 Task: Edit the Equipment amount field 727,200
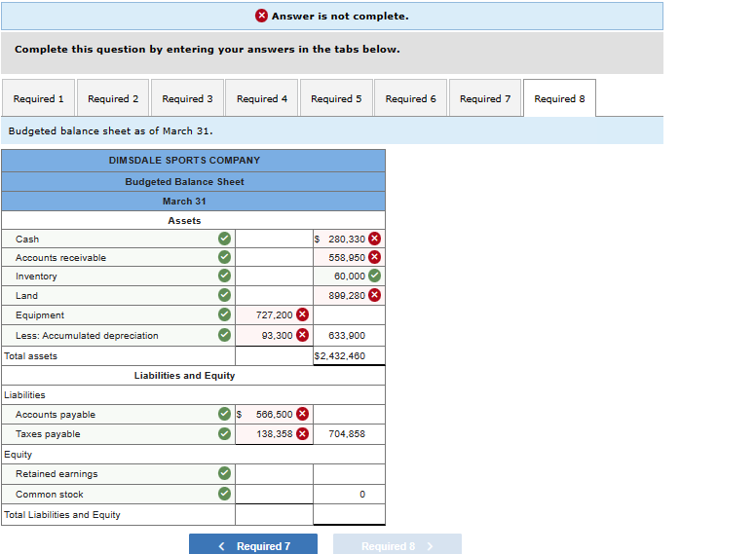[x=274, y=315]
